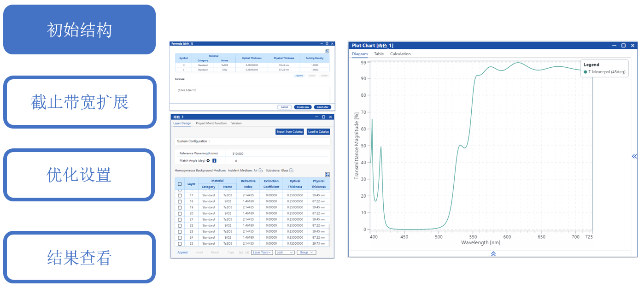Open the Table tab in Plot Chart
The width and height of the screenshot is (644, 288).
point(379,54)
